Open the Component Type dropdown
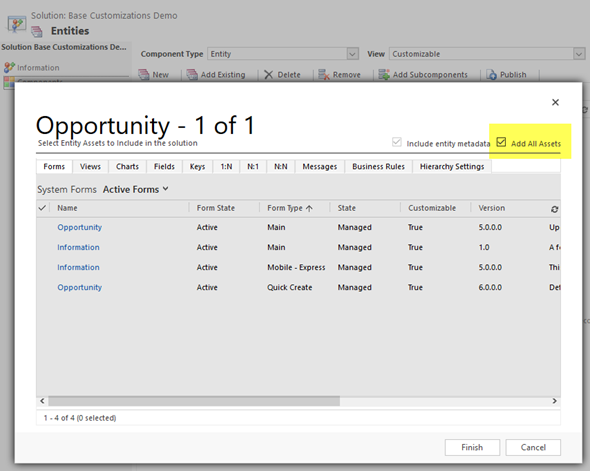Screen dimensions: 590x471 pos(352,54)
